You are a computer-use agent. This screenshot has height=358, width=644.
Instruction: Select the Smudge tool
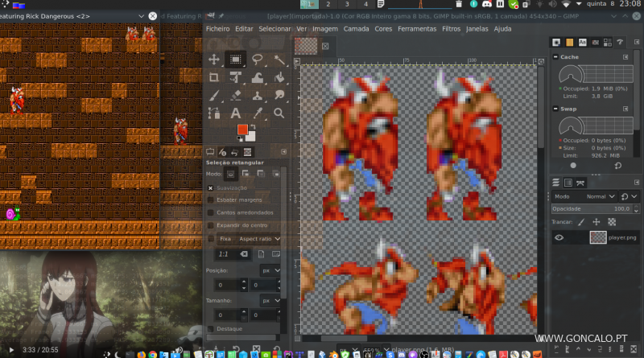[x=279, y=95]
